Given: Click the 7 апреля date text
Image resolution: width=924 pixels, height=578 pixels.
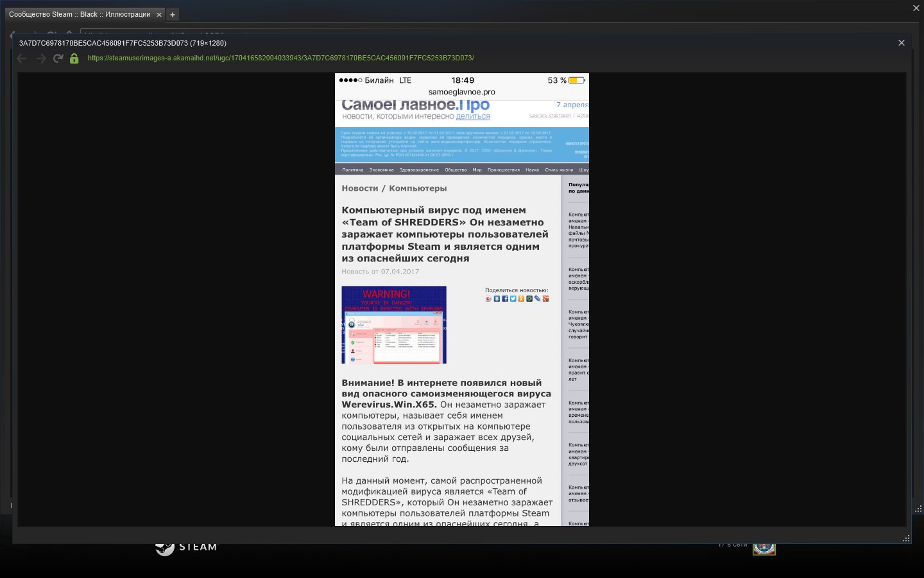Looking at the screenshot, I should 572,105.
